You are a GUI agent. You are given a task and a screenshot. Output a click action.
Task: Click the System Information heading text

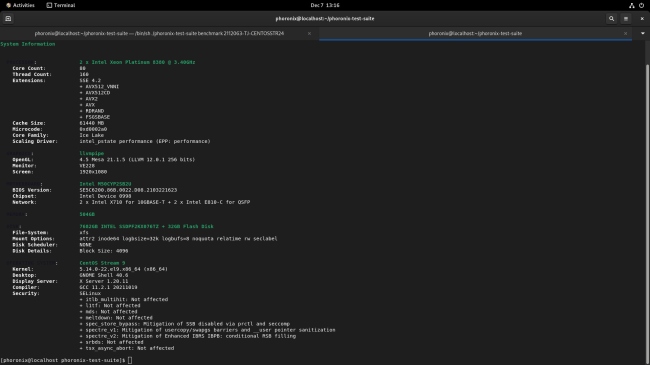pyautogui.click(x=28, y=44)
